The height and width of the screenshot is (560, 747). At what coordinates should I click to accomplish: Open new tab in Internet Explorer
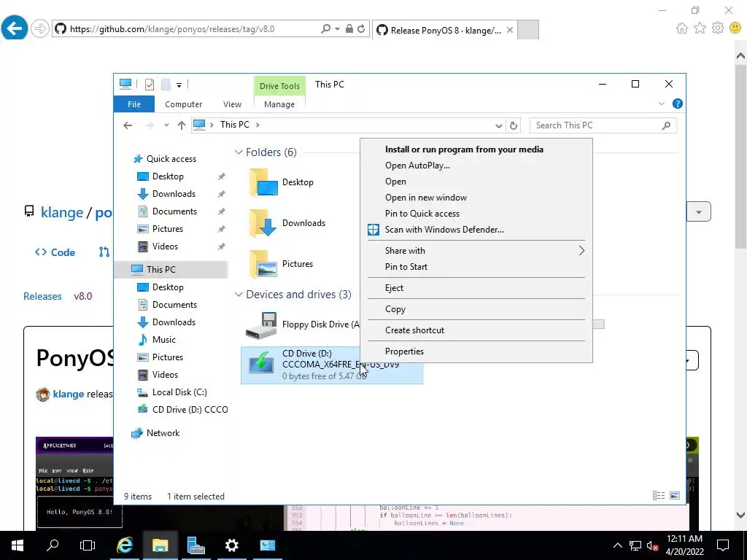pos(528,29)
